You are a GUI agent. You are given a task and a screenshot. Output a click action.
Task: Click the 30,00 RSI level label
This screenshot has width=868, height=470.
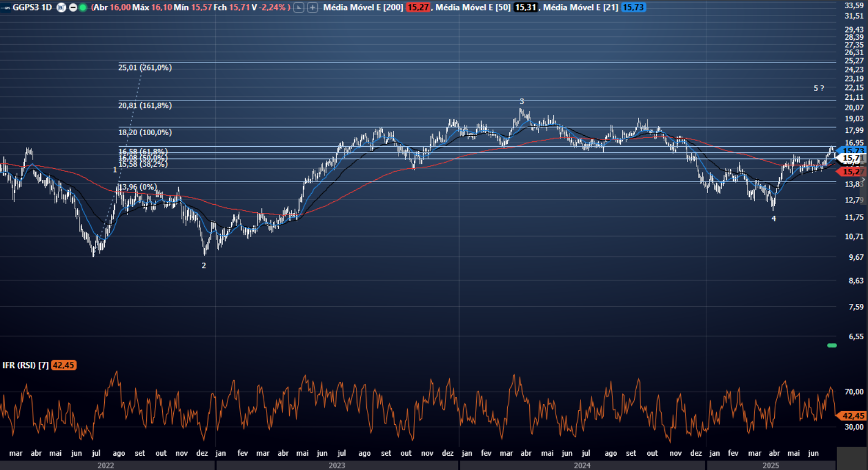854,427
